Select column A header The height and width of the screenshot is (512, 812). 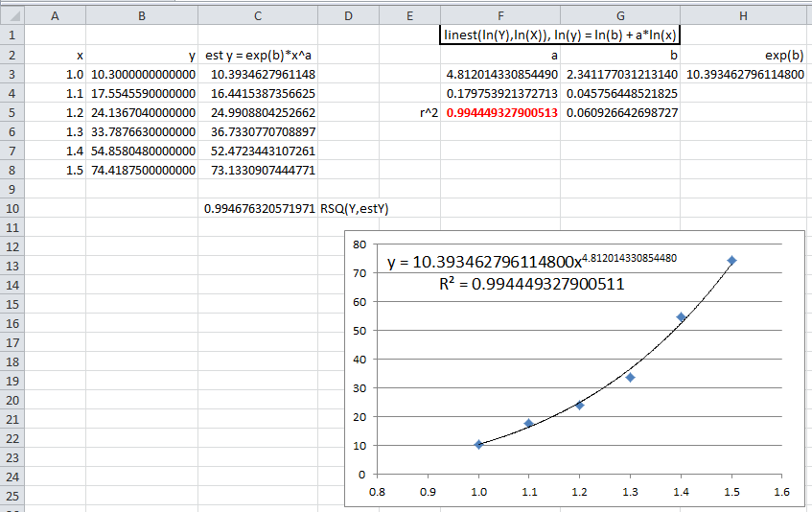pos(55,16)
